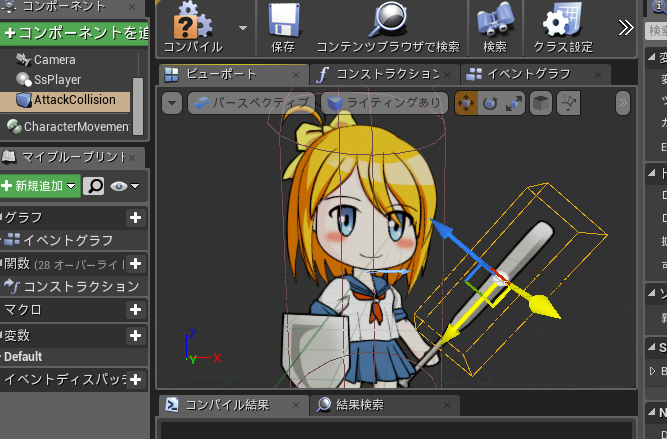Click the コンポーネントを追加 add component button
The image size is (667, 439).
coord(74,33)
